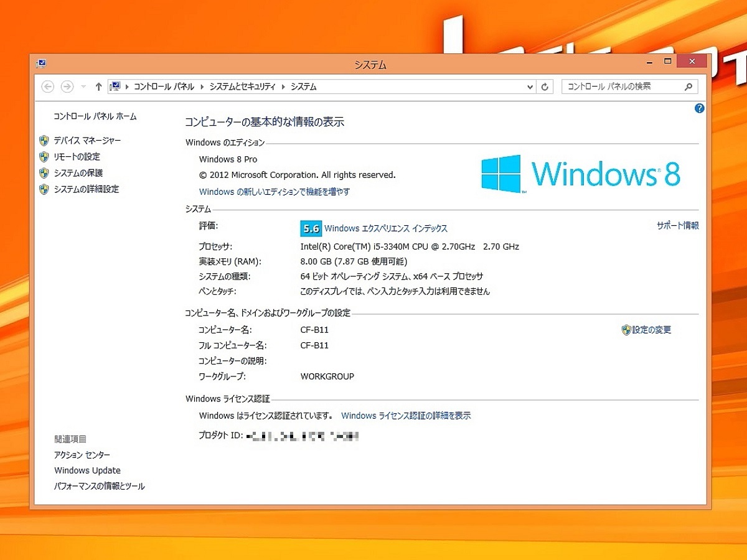Screen dimensions: 747x560
Task: Refresh the System page
Action: 545,87
